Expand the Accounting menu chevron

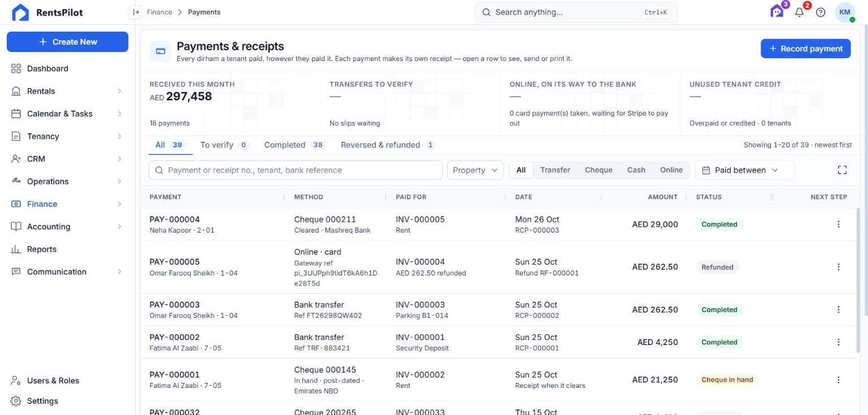point(119,226)
